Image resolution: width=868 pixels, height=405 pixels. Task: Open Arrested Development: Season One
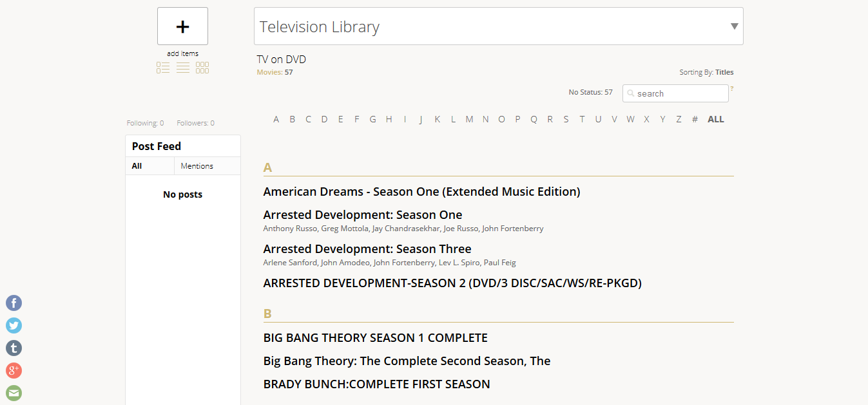362,215
